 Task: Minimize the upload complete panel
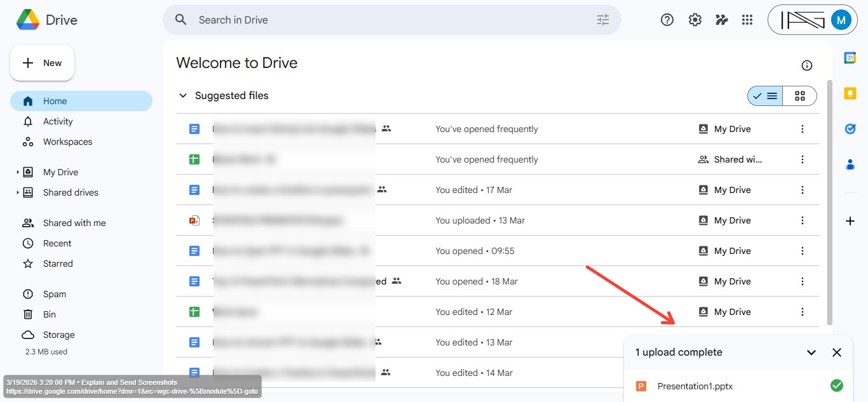tap(811, 352)
